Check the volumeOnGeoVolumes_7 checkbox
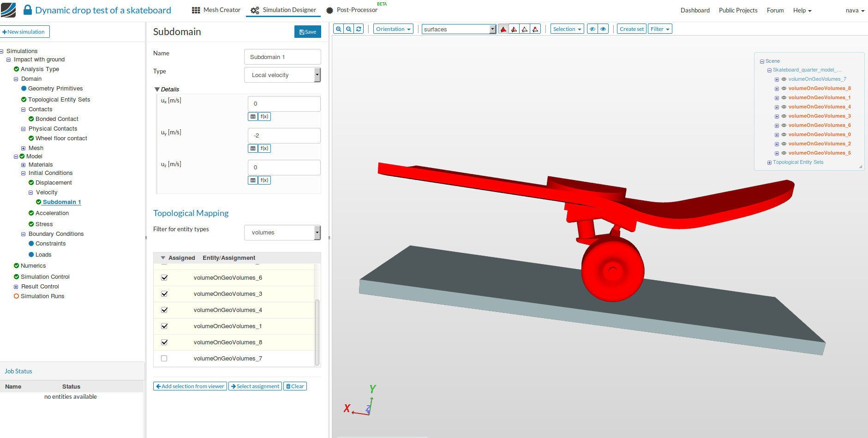 164,359
